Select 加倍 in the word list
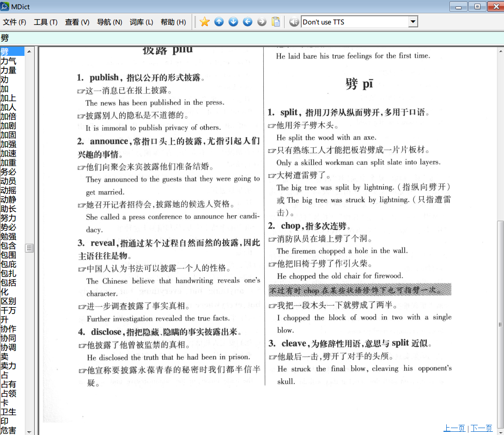 pos(8,116)
